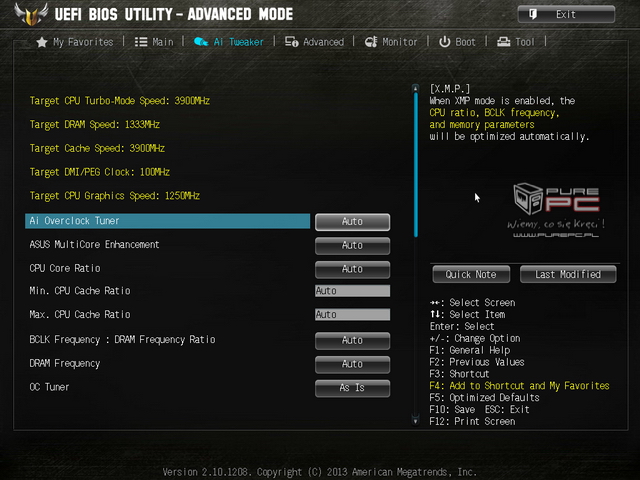Open OC Tuner As Is dropdown
The height and width of the screenshot is (480, 640).
click(352, 388)
